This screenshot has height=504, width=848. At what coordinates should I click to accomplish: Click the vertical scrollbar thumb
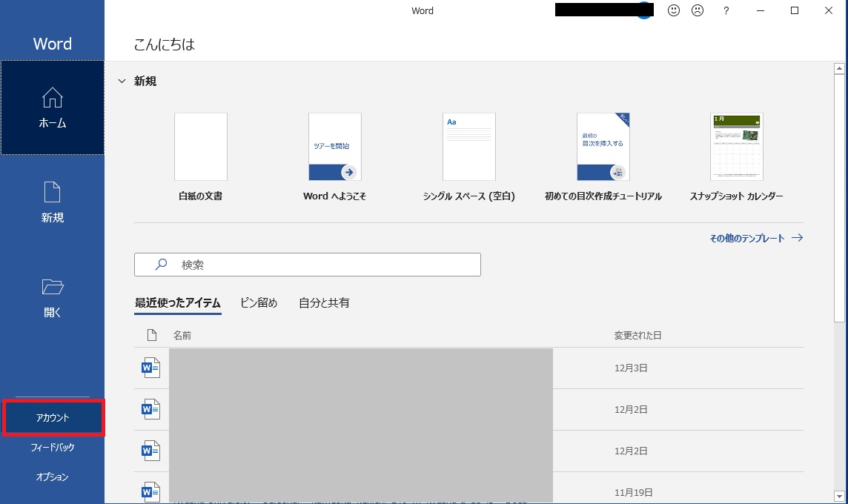839,199
